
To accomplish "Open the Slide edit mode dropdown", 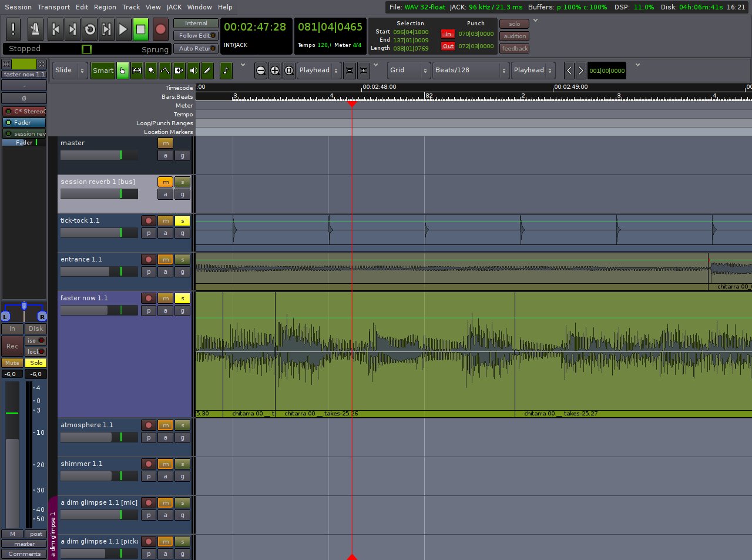I will [x=70, y=71].
